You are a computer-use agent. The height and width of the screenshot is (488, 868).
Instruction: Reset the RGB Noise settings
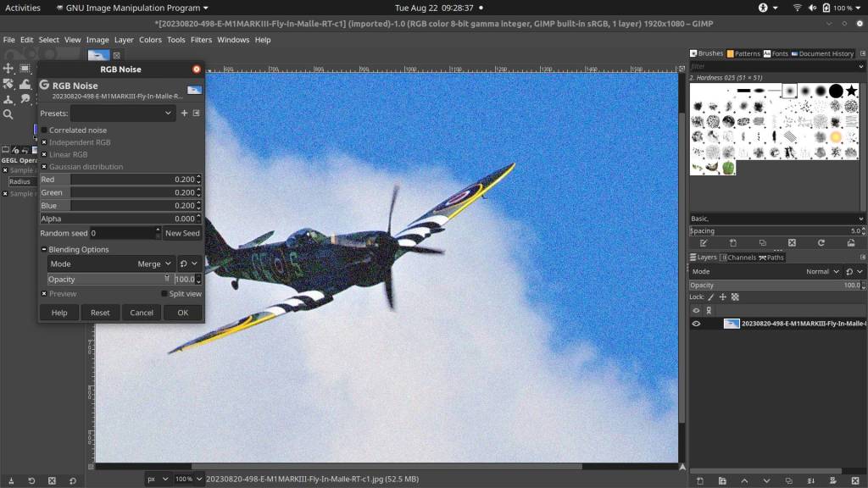[x=100, y=313]
